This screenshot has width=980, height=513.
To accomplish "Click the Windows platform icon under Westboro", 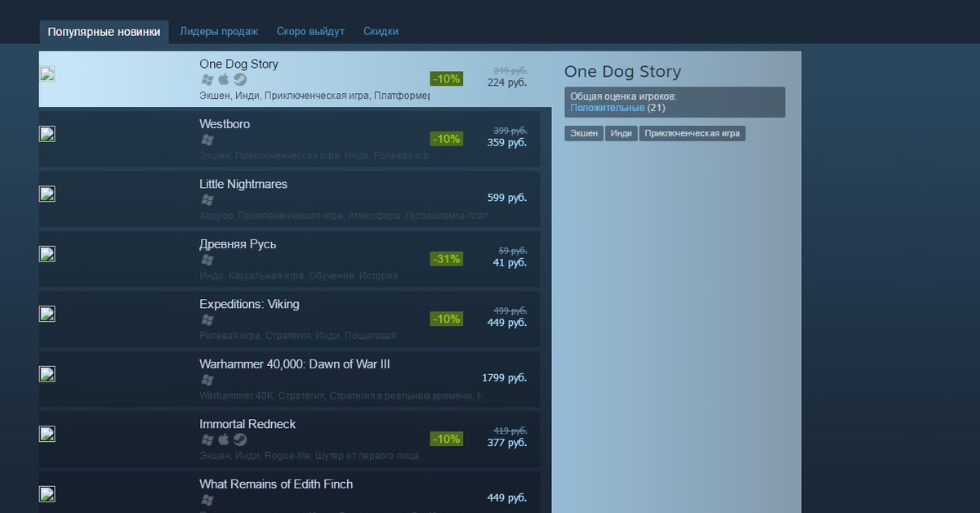I will pyautogui.click(x=207, y=140).
